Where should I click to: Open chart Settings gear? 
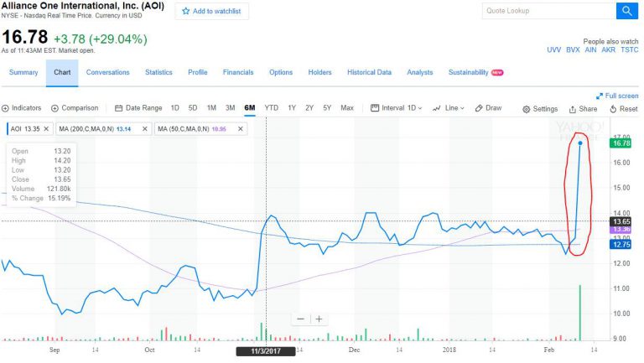[527, 109]
